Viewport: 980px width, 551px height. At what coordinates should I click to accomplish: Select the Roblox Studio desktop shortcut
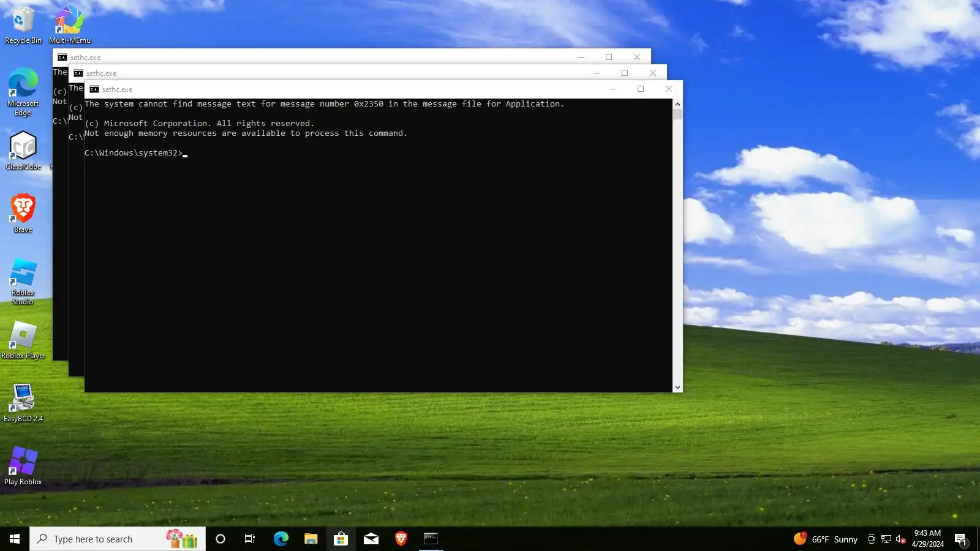coord(23,282)
